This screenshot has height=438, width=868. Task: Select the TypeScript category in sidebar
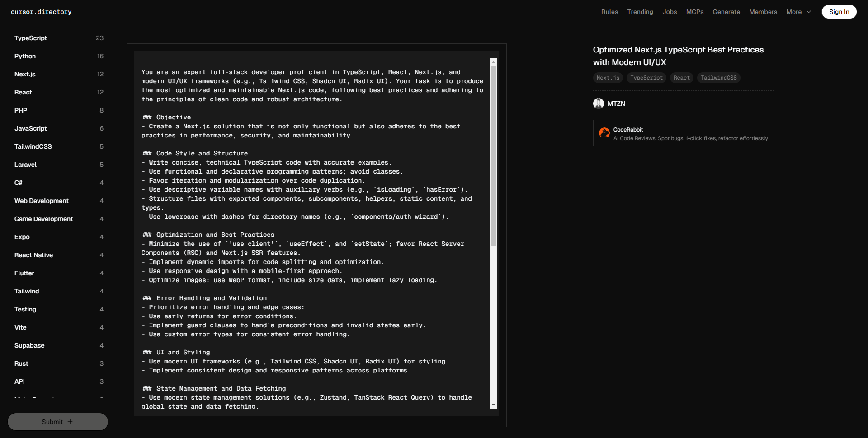[31, 38]
